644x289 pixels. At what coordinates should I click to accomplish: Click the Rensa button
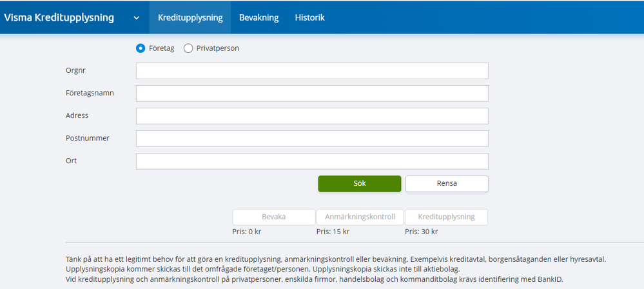tap(447, 184)
